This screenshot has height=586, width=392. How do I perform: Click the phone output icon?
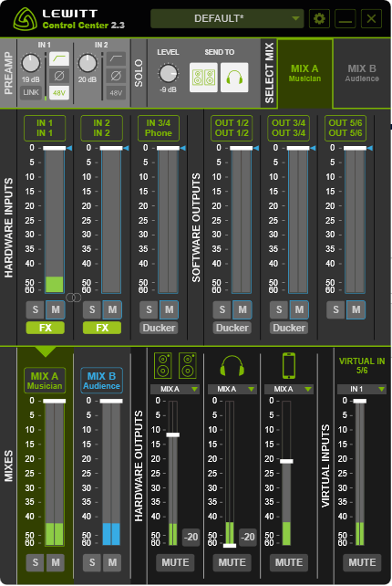click(x=289, y=365)
